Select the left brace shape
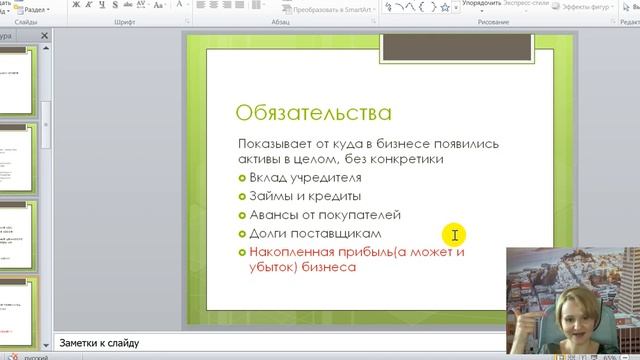The image size is (640, 360). click(422, 7)
